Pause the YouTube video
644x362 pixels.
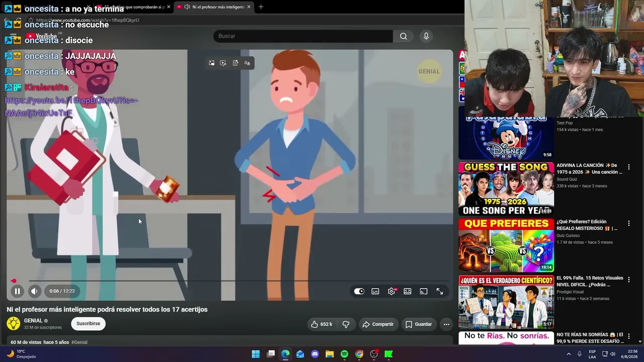17,291
